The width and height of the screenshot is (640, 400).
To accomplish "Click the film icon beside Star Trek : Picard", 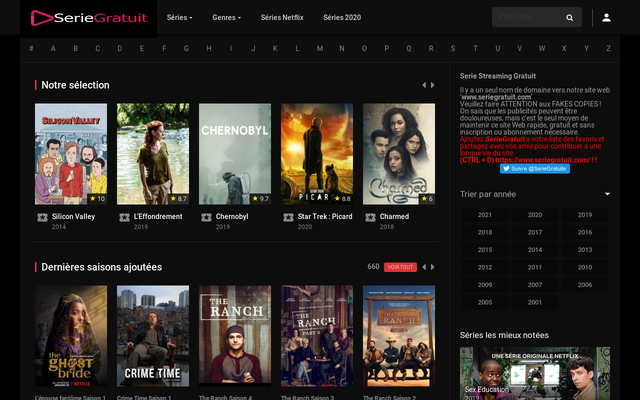I will coord(289,217).
